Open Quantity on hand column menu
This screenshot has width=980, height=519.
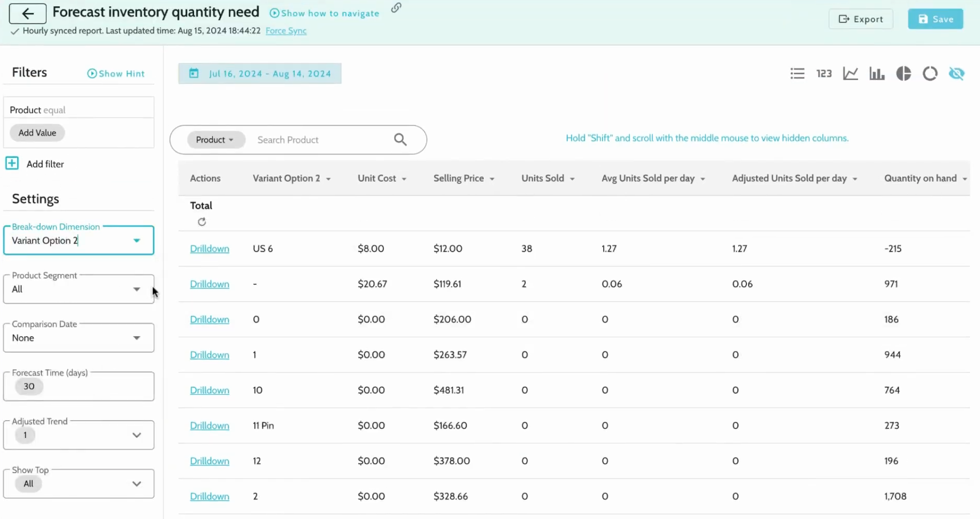click(964, 179)
